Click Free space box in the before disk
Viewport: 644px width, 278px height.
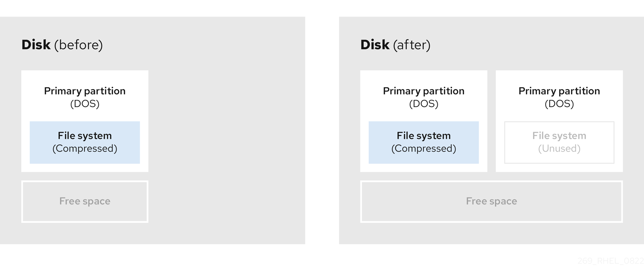click(x=85, y=201)
